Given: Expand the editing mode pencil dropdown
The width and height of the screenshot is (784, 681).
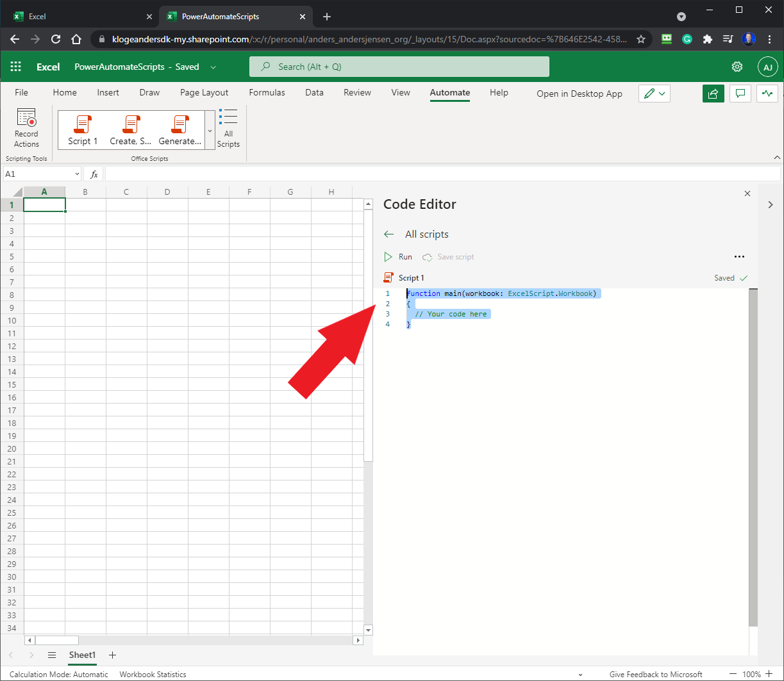Looking at the screenshot, I should coord(661,94).
